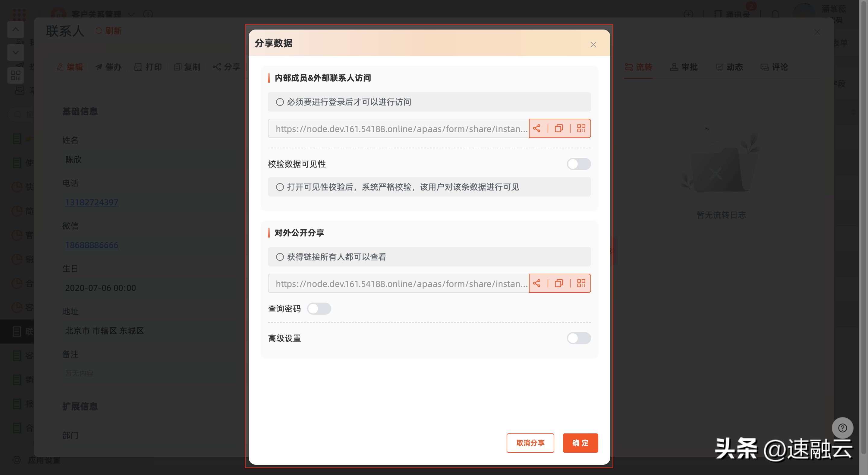
Task: Close the 分享数据 dialog
Action: pos(593,45)
